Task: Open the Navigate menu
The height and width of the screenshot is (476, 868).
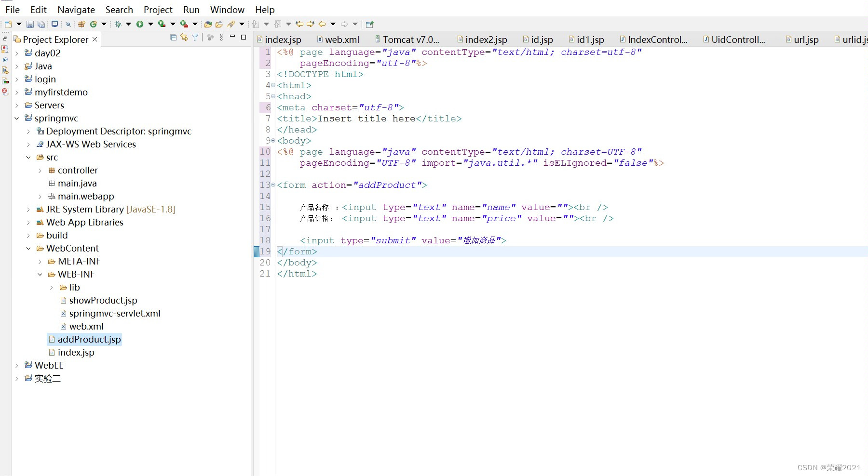Action: tap(76, 10)
